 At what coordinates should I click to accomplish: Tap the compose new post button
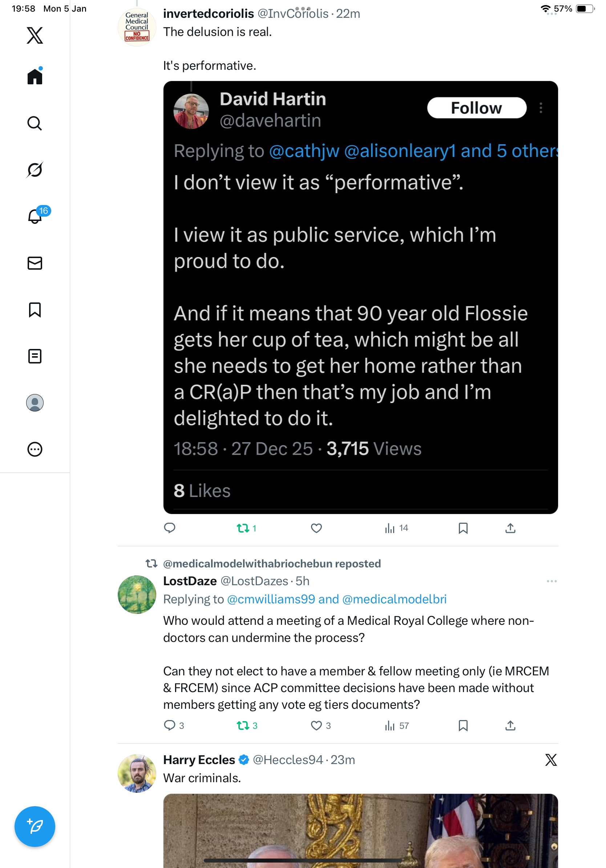35,826
